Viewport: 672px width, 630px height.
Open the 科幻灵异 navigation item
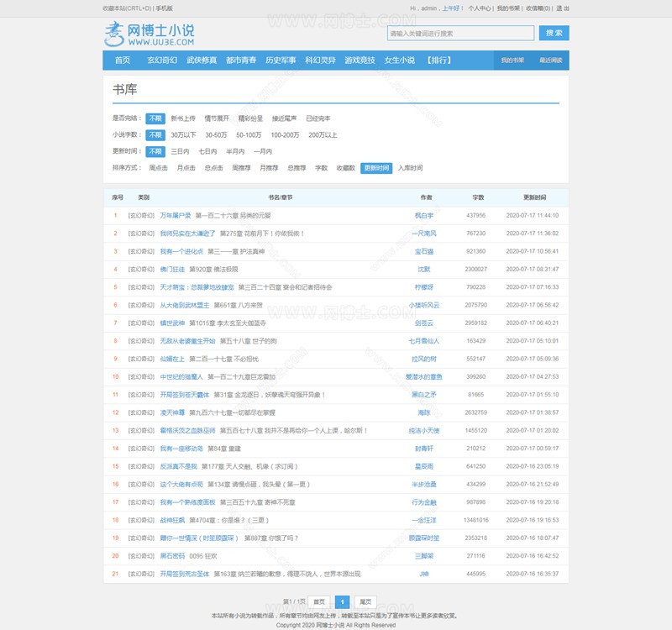point(320,60)
